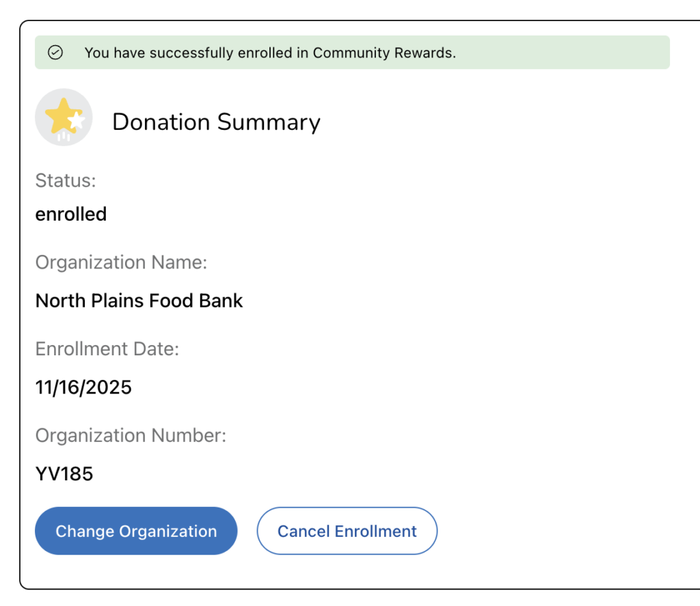The height and width of the screenshot is (606, 700).
Task: Select the 11/16/2025 enrollment date value
Action: [x=83, y=387]
